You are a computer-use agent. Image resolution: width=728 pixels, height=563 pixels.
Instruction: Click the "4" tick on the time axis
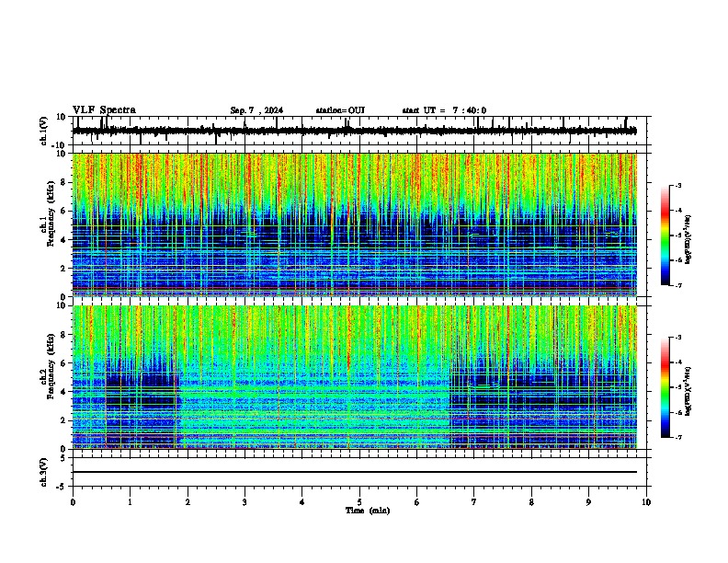(x=302, y=502)
